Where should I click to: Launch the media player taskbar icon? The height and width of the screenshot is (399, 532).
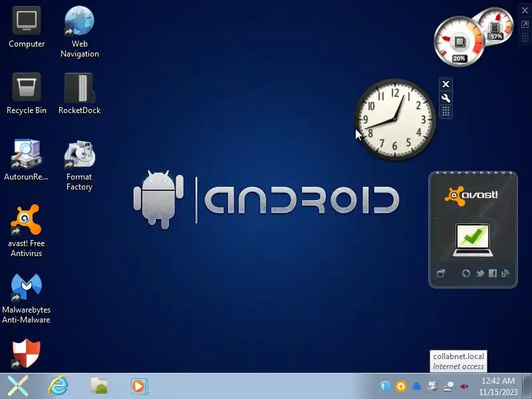tap(139, 386)
